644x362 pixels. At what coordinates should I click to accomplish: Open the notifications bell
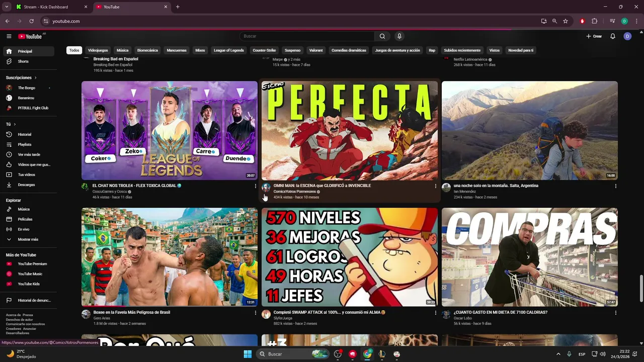(613, 36)
